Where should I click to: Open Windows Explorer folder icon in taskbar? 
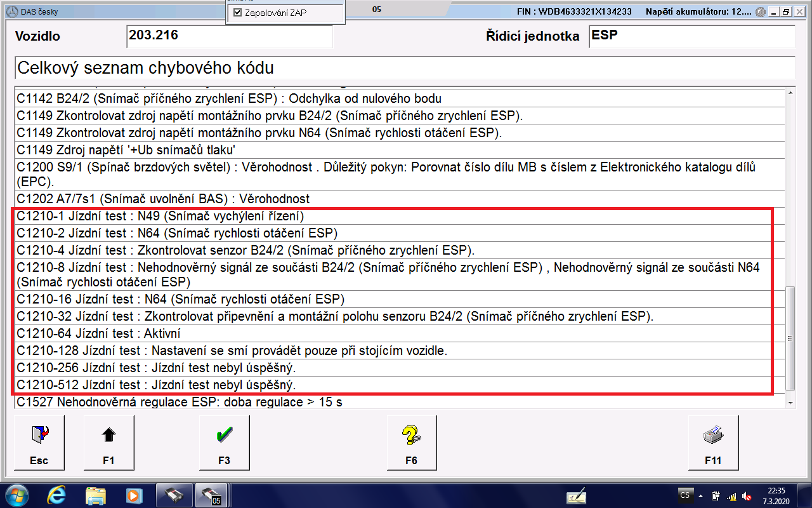(x=95, y=495)
